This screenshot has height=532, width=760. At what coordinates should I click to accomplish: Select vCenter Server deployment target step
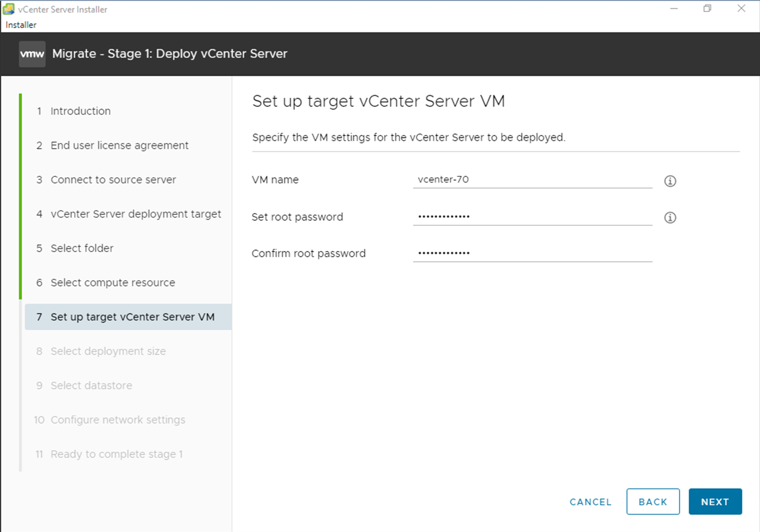[128, 214]
